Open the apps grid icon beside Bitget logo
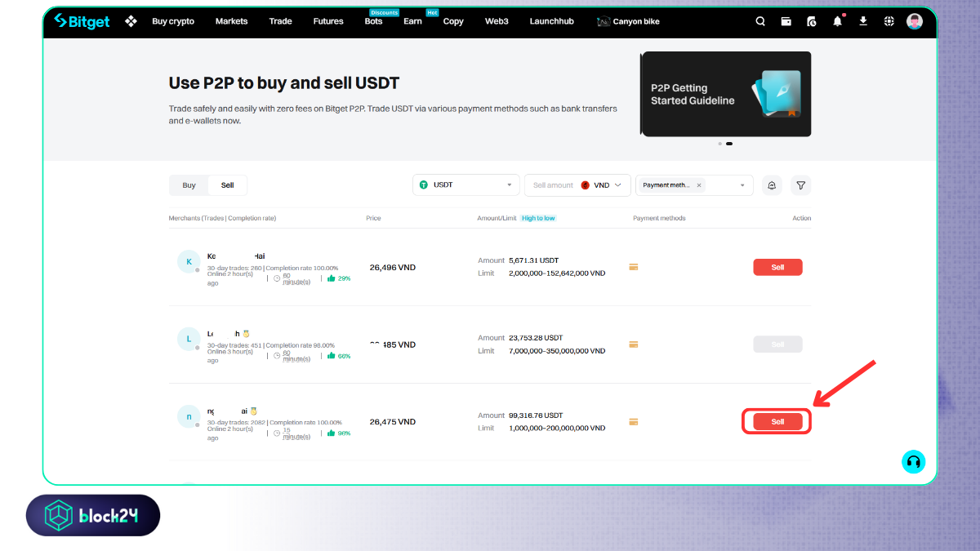Viewport: 980px width, 551px height. tap(131, 21)
